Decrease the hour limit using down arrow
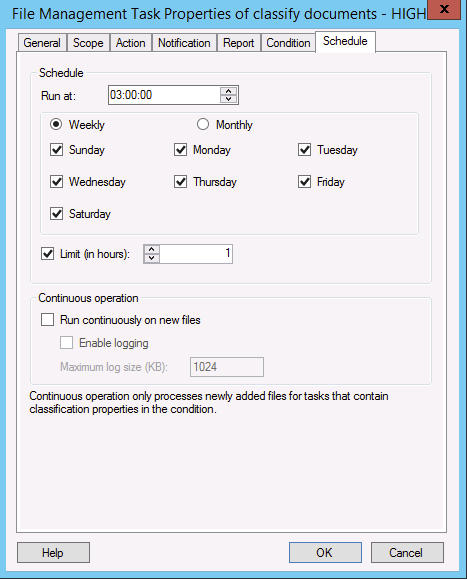The height and width of the screenshot is (580, 467). click(x=152, y=258)
